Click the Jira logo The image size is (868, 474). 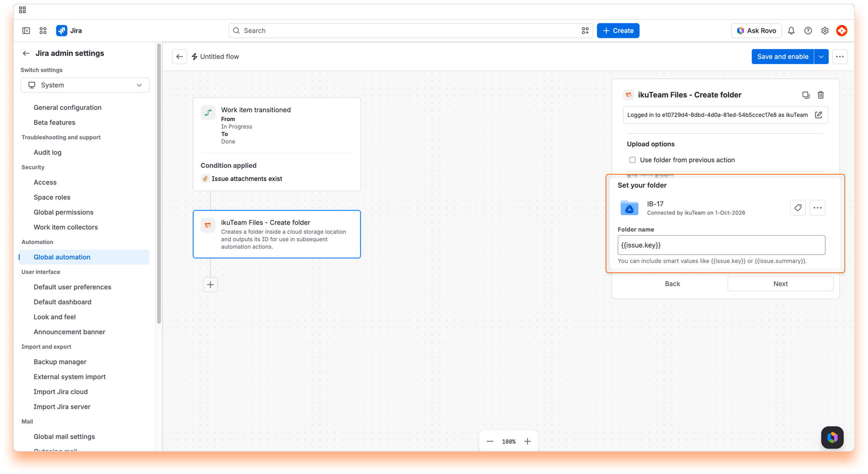point(69,30)
